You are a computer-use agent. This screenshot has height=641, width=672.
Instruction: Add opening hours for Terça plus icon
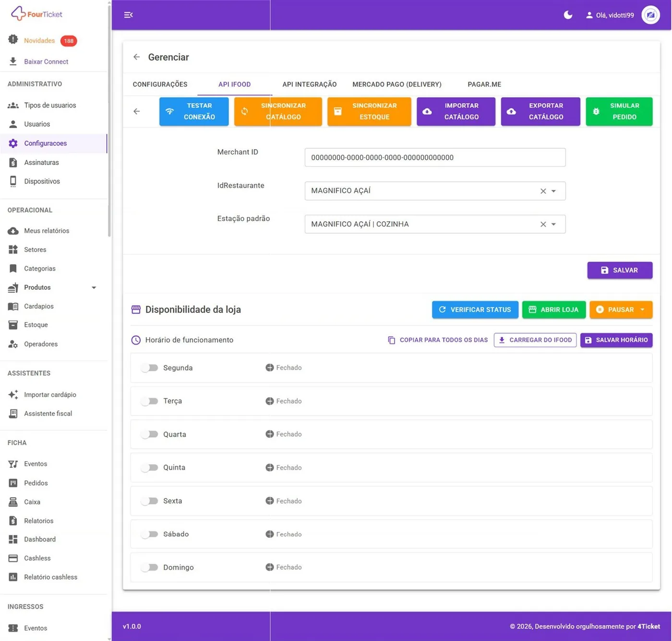coord(270,401)
